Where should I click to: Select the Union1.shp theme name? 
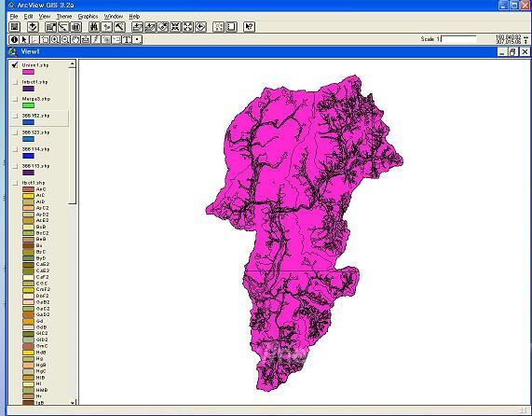[35, 65]
